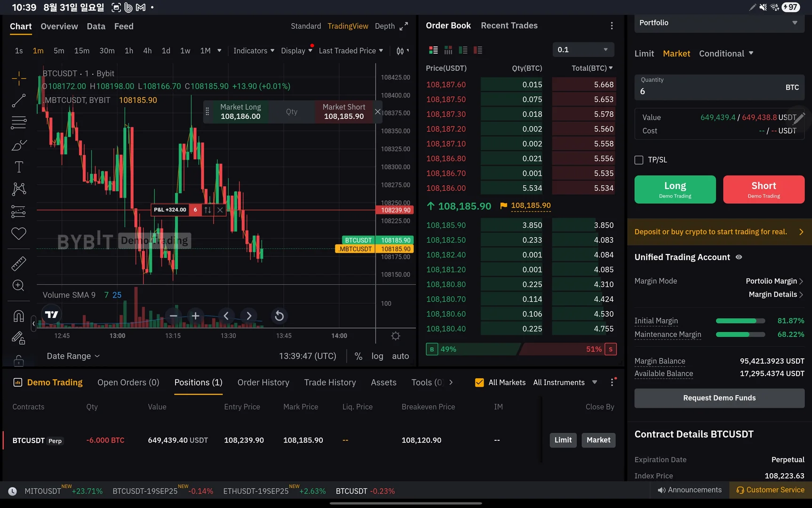Open the forecasting and position tool
Viewport: 812px width, 508px height.
pyautogui.click(x=19, y=212)
